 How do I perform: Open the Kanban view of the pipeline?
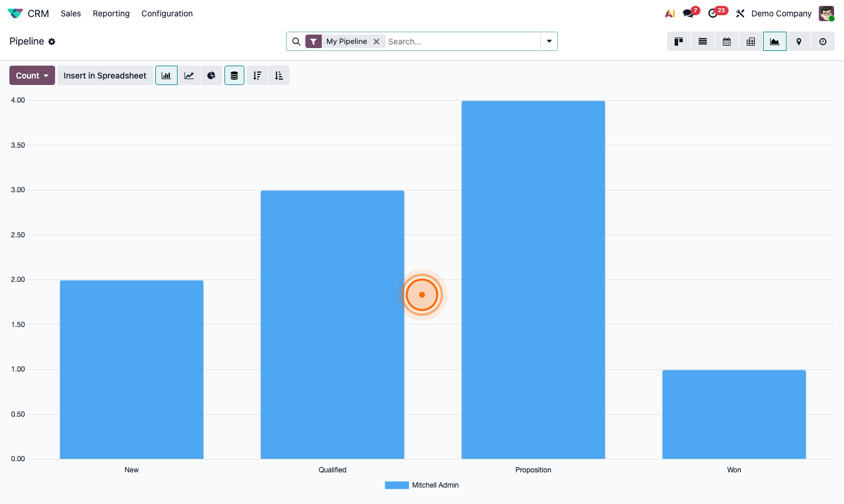click(x=678, y=42)
